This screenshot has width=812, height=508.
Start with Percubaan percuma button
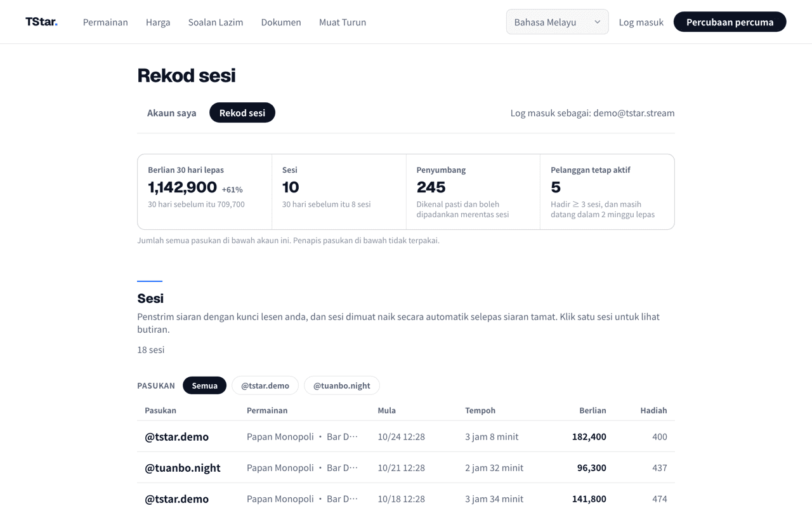click(730, 22)
